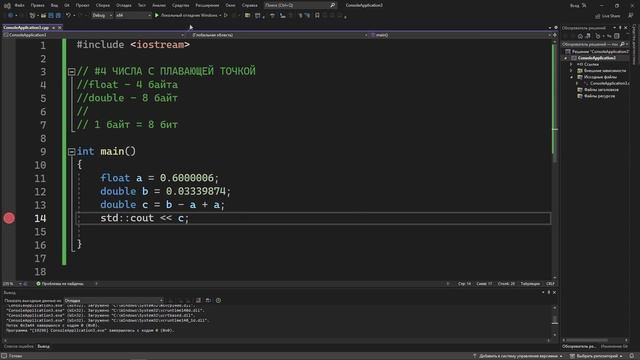Collapse the main function at line 9
The width and height of the screenshot is (640, 360).
coord(71,152)
